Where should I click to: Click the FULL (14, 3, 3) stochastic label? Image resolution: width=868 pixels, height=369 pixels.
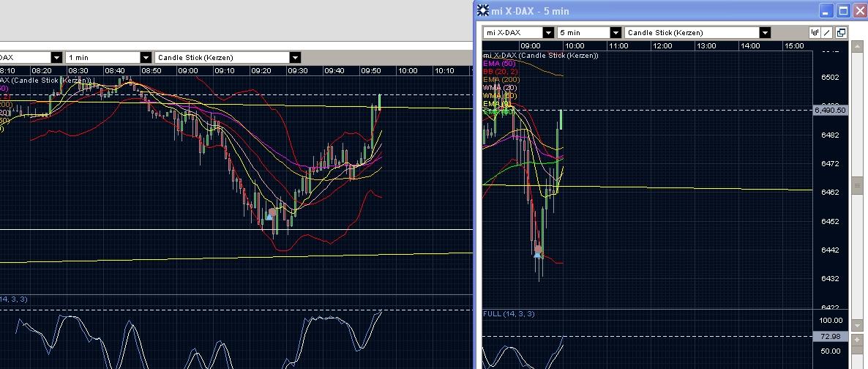pyautogui.click(x=508, y=313)
